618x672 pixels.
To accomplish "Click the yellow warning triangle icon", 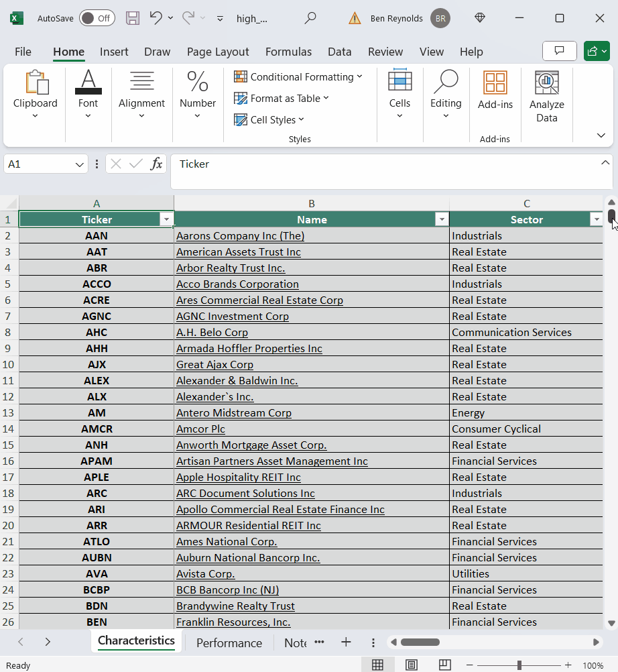I will point(355,18).
